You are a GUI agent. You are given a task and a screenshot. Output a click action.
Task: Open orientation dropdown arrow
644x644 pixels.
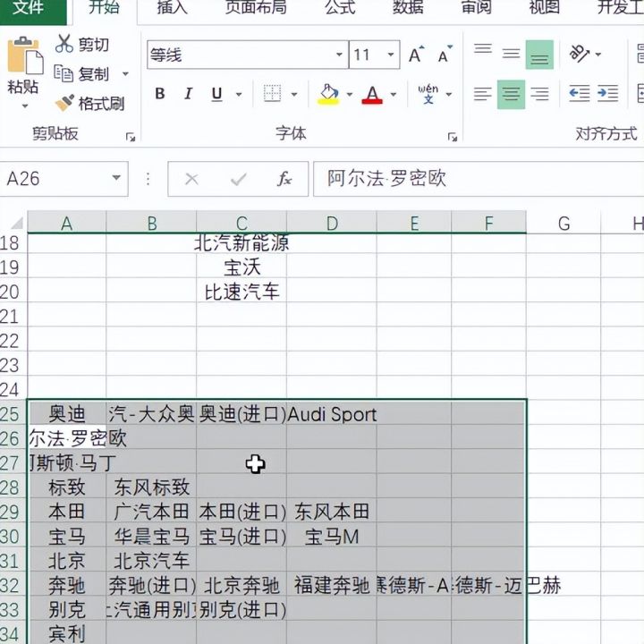pyautogui.click(x=598, y=55)
